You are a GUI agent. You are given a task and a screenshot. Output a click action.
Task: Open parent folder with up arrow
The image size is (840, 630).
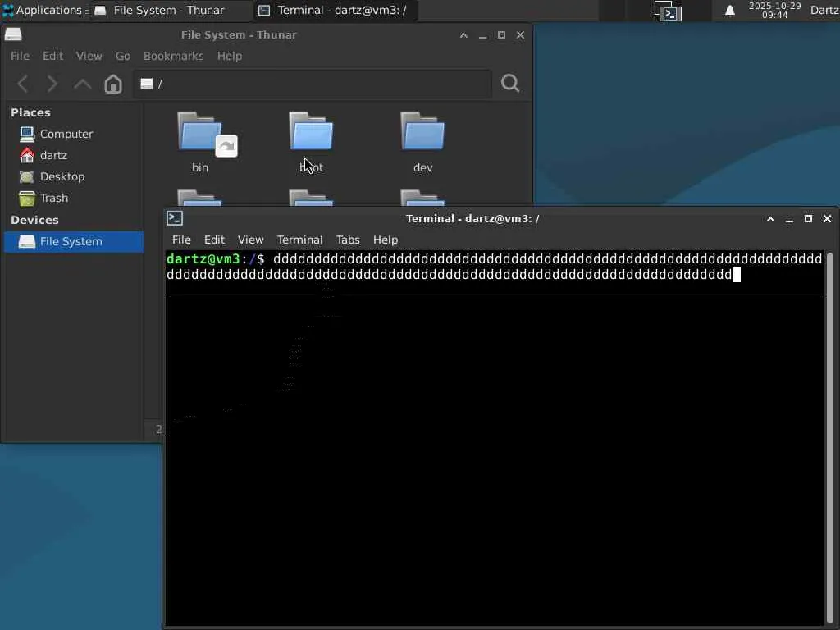(83, 84)
